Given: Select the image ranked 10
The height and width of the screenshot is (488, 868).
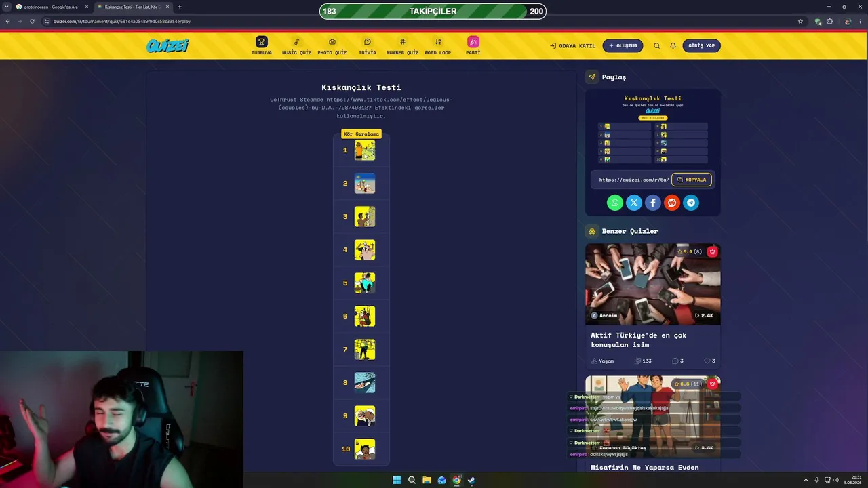Looking at the screenshot, I should coord(365,449).
